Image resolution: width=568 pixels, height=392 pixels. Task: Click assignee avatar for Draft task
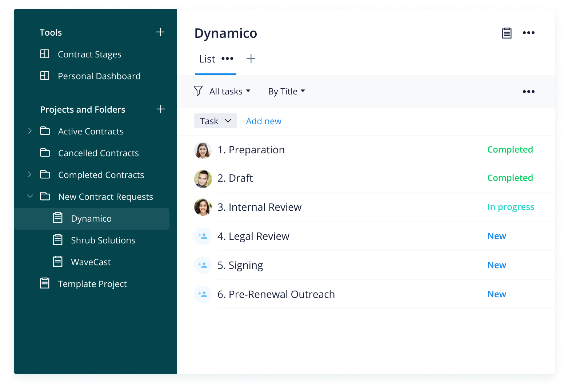[x=203, y=179]
